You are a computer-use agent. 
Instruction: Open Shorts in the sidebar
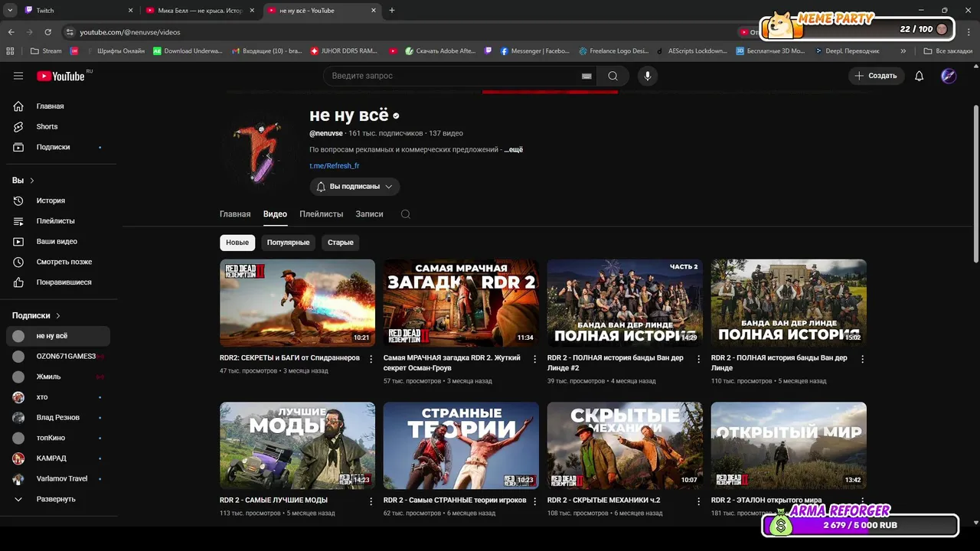[x=58, y=126]
